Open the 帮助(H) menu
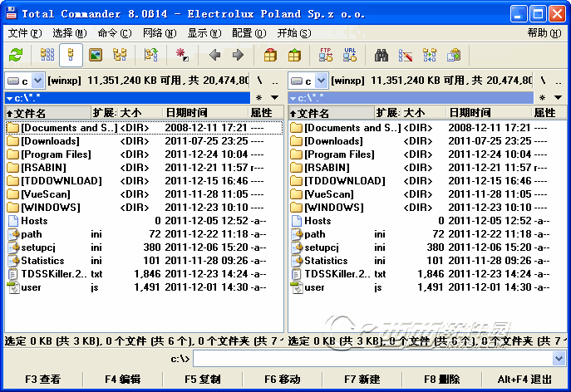 coord(544,33)
